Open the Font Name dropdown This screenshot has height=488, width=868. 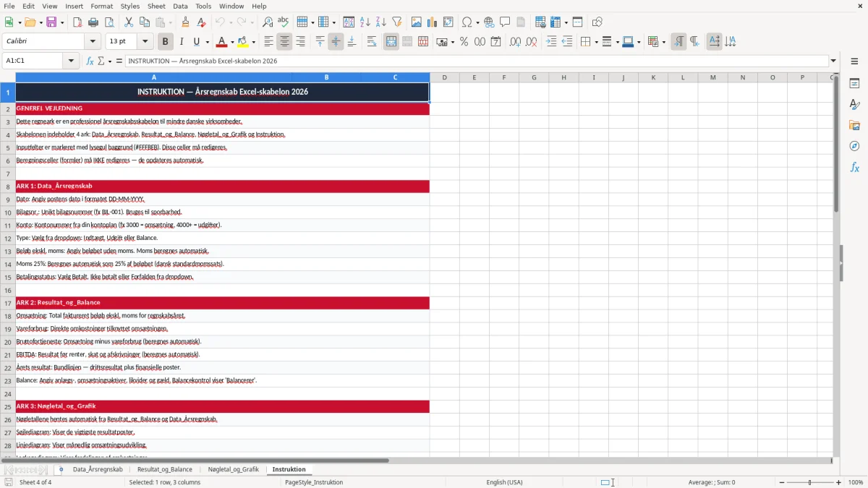(x=92, y=42)
